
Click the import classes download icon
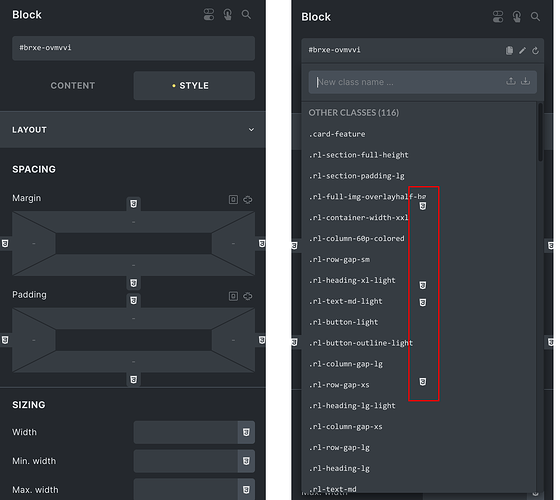click(525, 81)
